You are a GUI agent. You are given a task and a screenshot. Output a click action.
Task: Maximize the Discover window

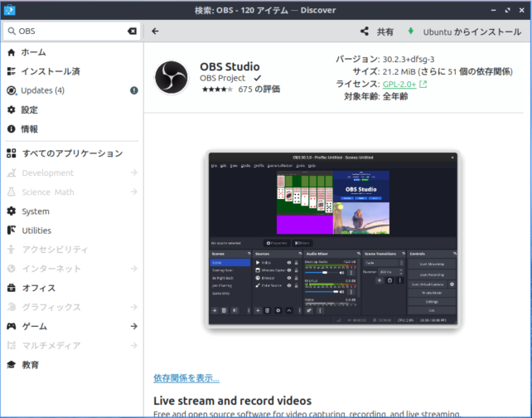point(508,10)
